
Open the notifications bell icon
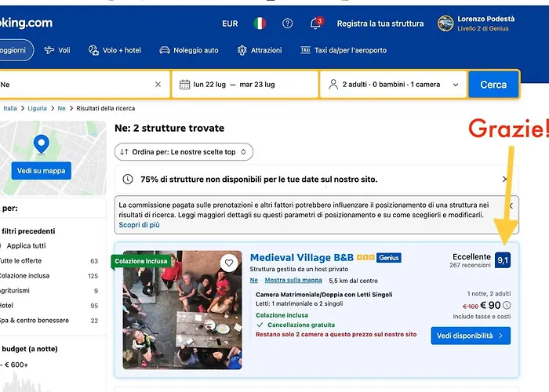coord(316,23)
